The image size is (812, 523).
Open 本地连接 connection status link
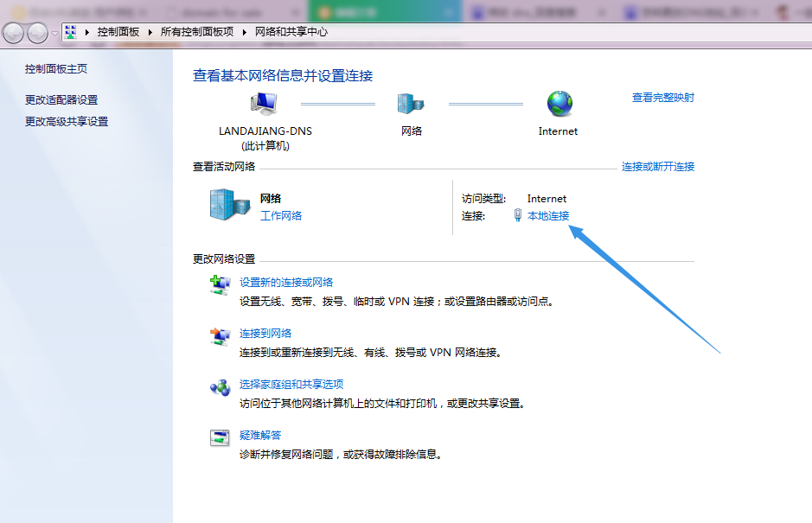point(548,216)
